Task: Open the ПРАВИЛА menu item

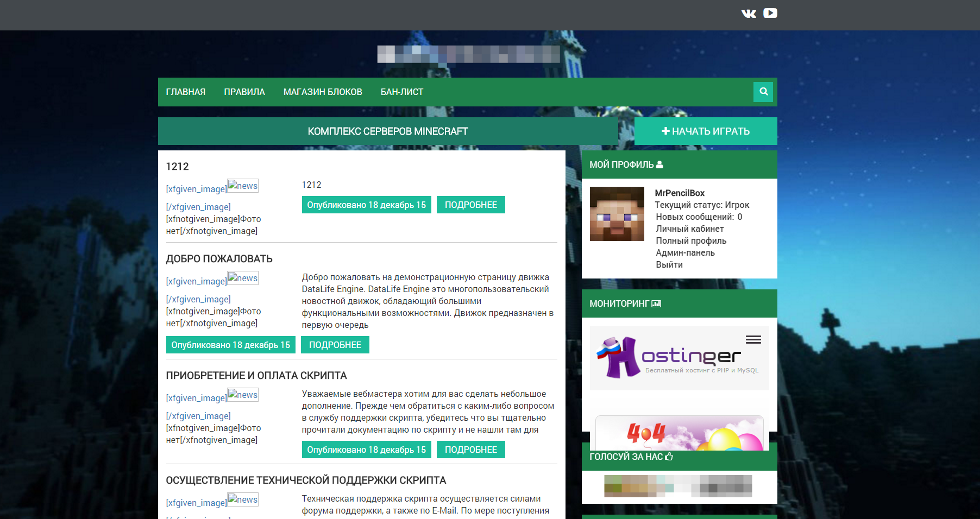Action: click(244, 92)
